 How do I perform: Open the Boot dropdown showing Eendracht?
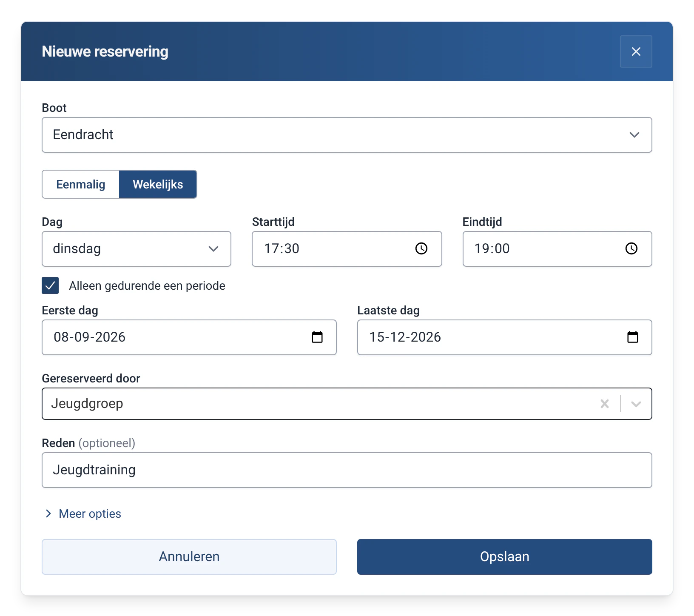click(x=347, y=135)
